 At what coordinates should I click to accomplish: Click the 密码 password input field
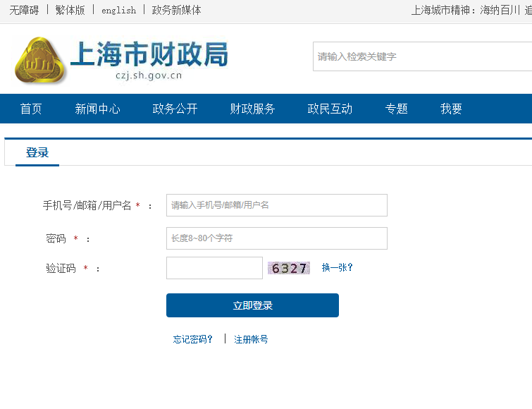click(276, 238)
